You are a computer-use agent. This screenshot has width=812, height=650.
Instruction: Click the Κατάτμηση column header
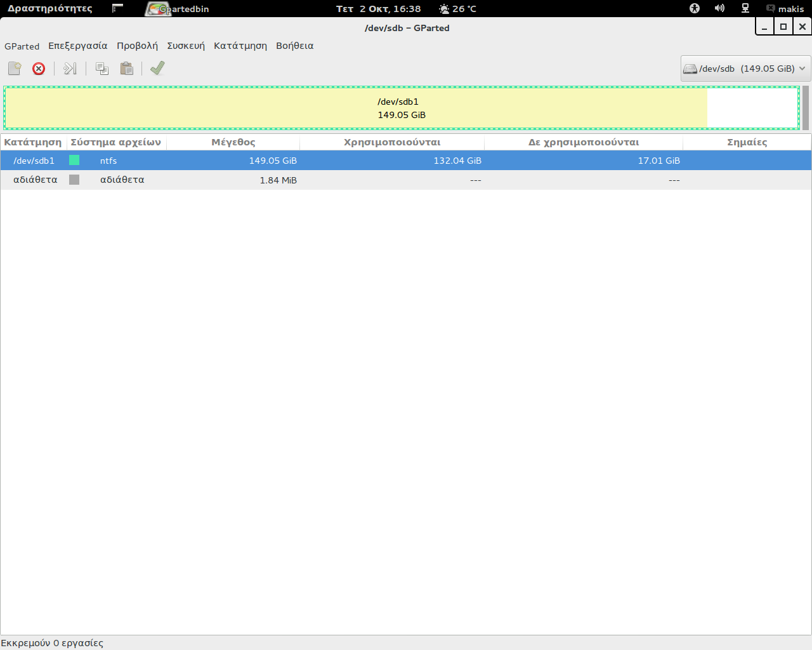pyautogui.click(x=33, y=142)
